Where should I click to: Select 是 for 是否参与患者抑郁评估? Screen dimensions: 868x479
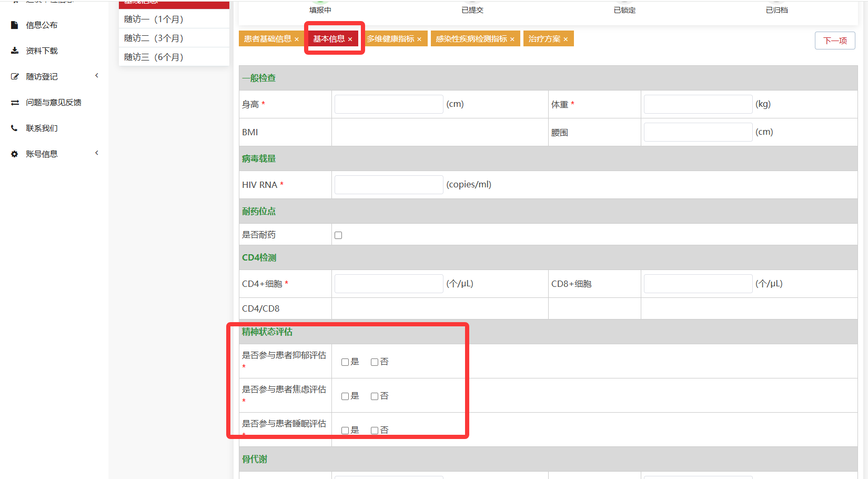pyautogui.click(x=345, y=362)
